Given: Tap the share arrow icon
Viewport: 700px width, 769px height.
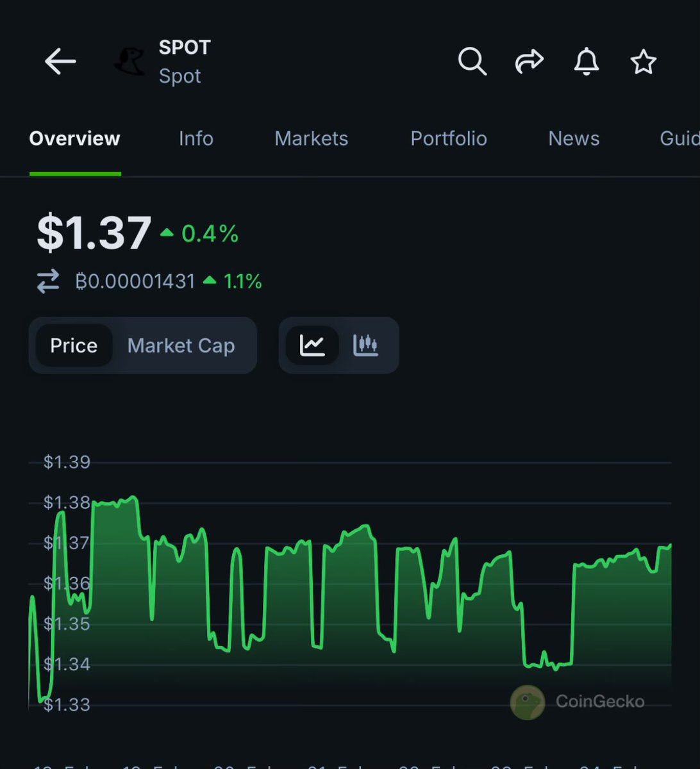Looking at the screenshot, I should tap(529, 62).
